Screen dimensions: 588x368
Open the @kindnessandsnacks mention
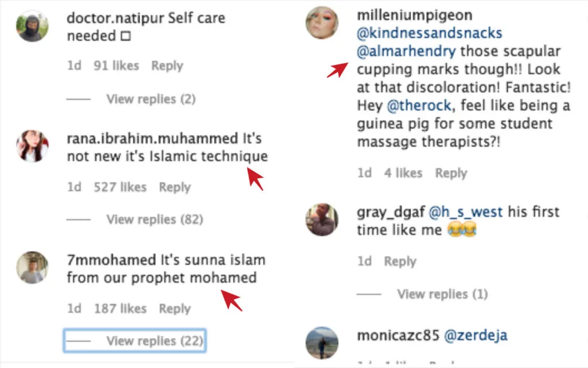[430, 33]
